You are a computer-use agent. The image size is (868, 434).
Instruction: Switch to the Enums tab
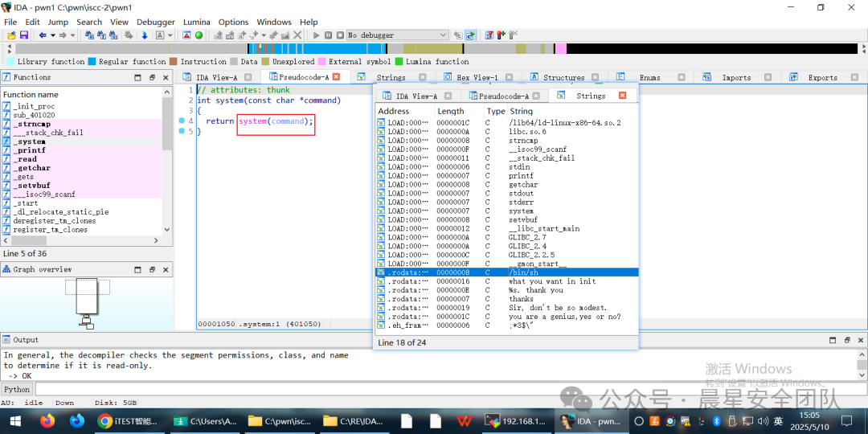(649, 77)
